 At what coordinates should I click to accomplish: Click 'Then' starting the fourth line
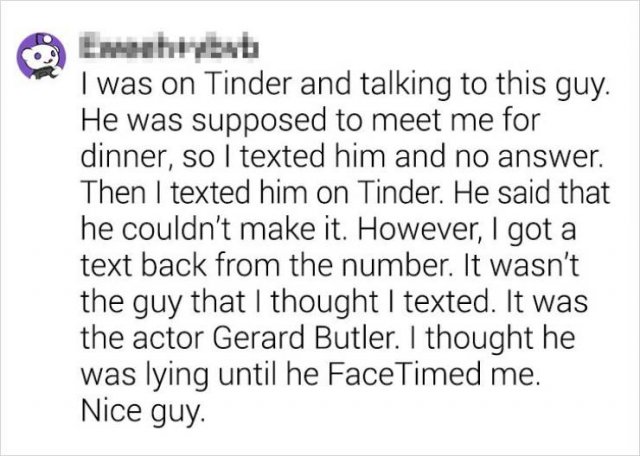pos(113,194)
